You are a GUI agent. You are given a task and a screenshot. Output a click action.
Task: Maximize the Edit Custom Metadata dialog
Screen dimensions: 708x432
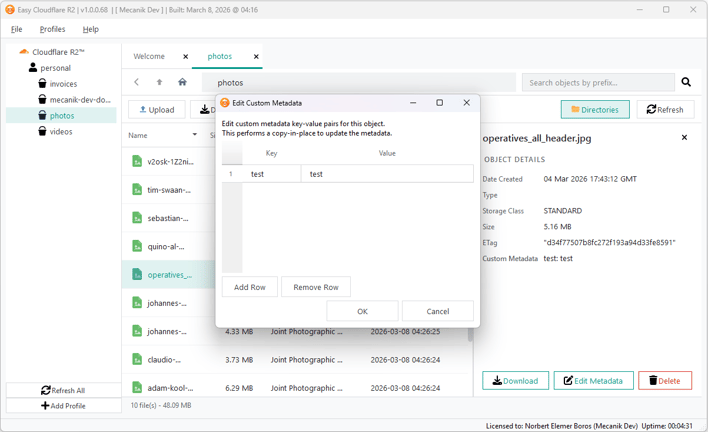pyautogui.click(x=439, y=103)
